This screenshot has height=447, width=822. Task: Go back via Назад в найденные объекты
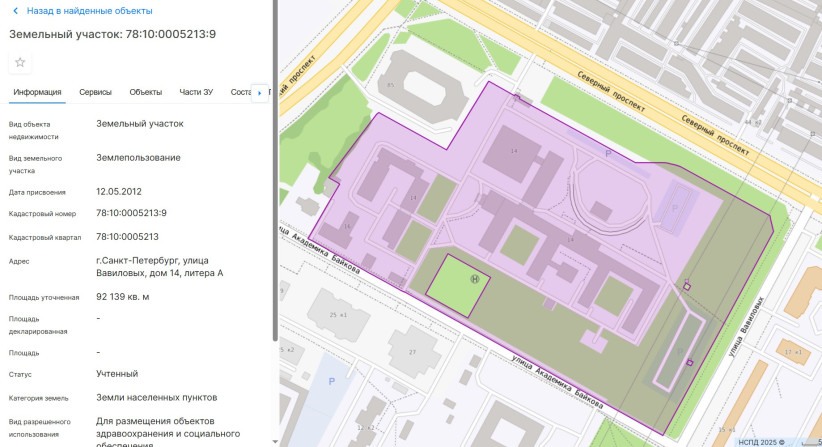click(89, 11)
